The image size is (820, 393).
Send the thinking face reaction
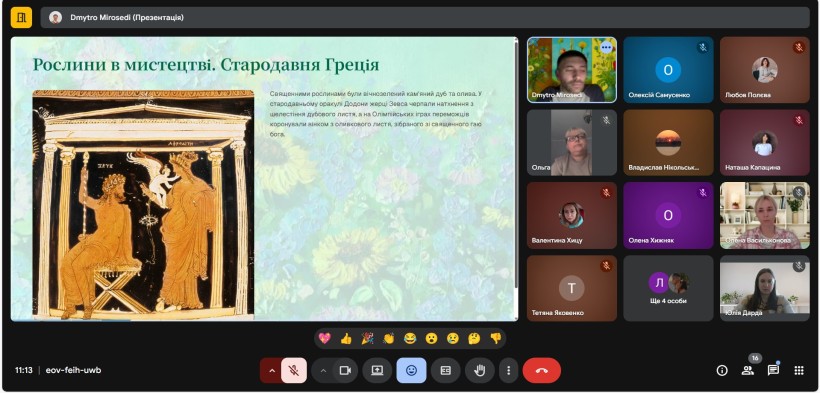(474, 339)
